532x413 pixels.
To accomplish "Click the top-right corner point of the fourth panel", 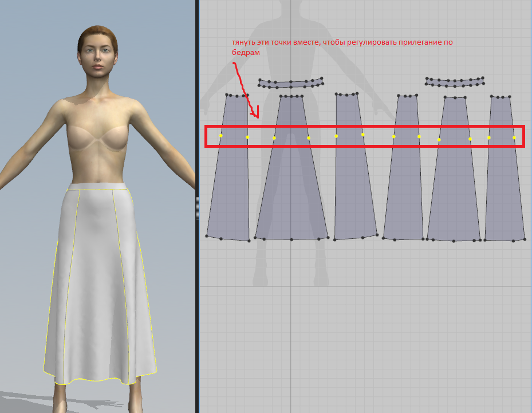I will [417, 95].
